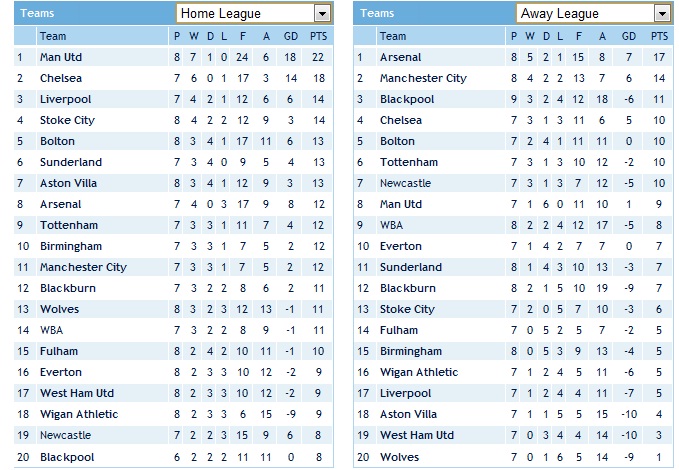Viewport: 679px width, 470px height.
Task: Click the Team column header in Home table
Action: [53, 36]
